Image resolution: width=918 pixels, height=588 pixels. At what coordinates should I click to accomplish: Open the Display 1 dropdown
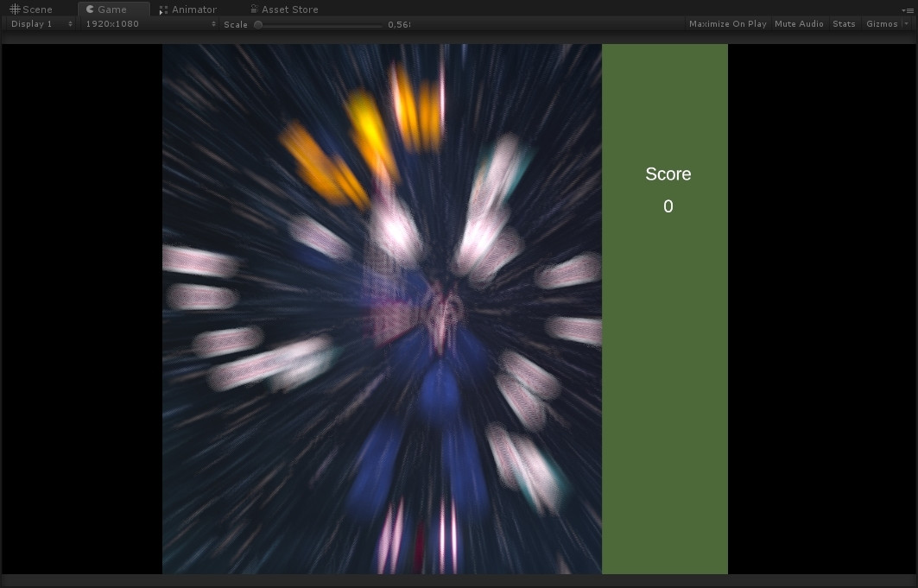41,24
